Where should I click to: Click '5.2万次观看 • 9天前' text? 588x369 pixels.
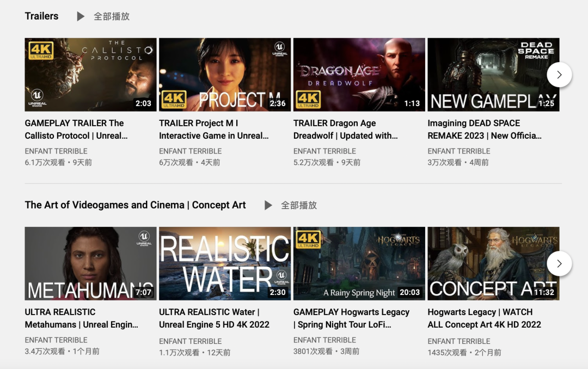(327, 162)
